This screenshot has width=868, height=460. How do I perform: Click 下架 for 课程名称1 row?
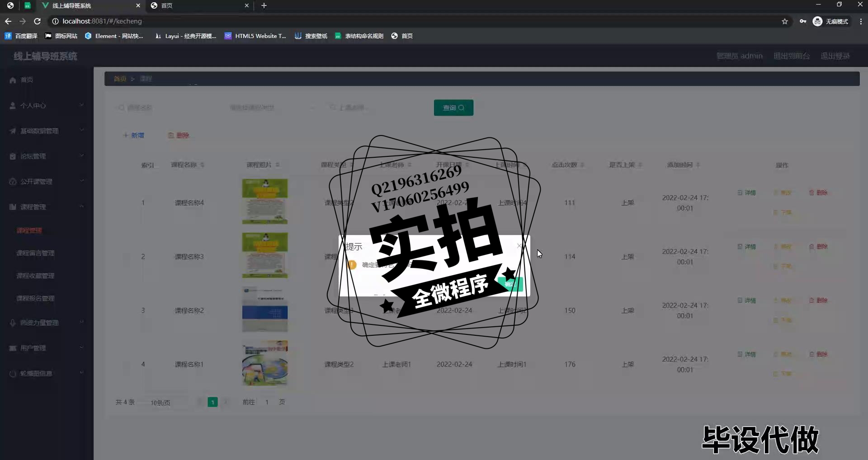pyautogui.click(x=783, y=374)
